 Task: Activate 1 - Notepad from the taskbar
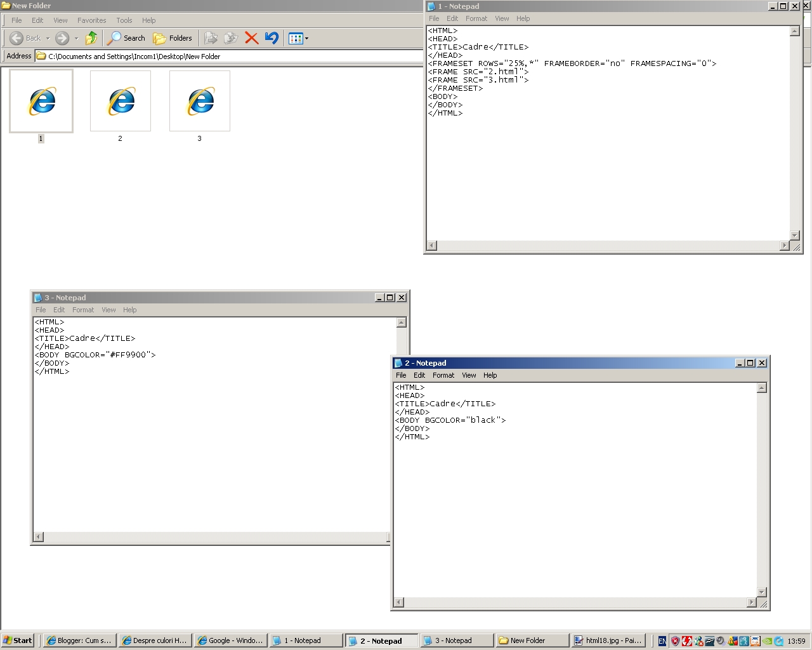[x=306, y=640]
